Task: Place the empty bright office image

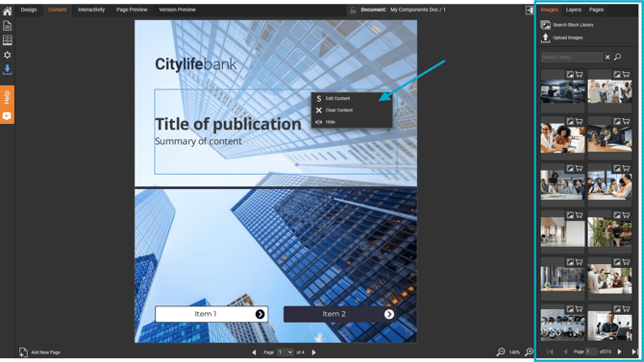Action: pyautogui.click(x=570, y=215)
